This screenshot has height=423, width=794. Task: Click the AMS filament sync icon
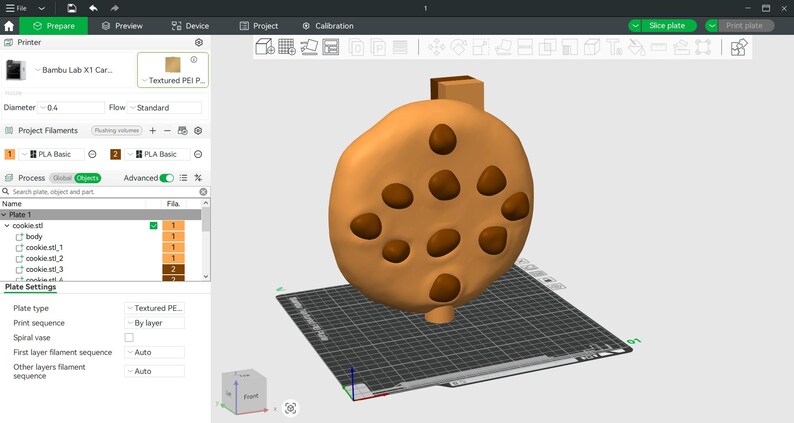point(183,131)
